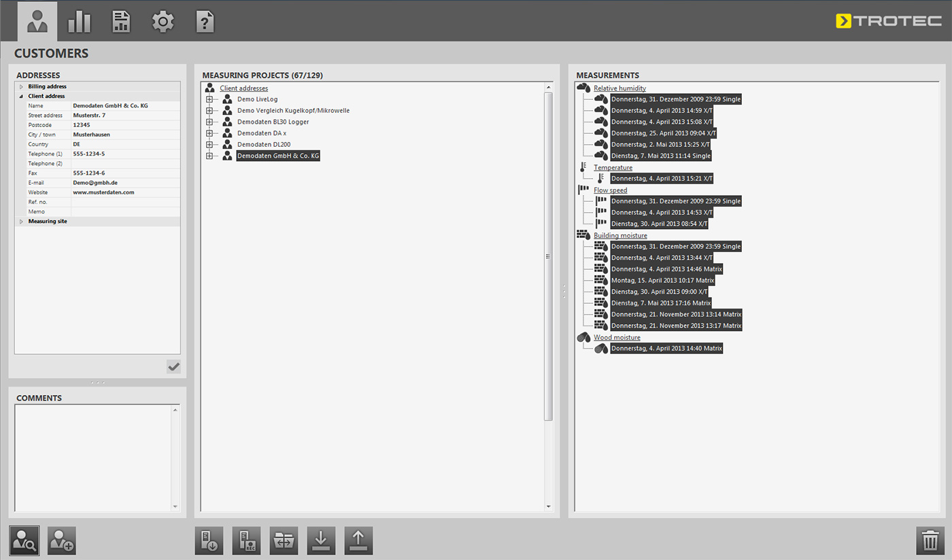Click the projects list scroll down arrow
952x560 pixels.
(x=548, y=507)
